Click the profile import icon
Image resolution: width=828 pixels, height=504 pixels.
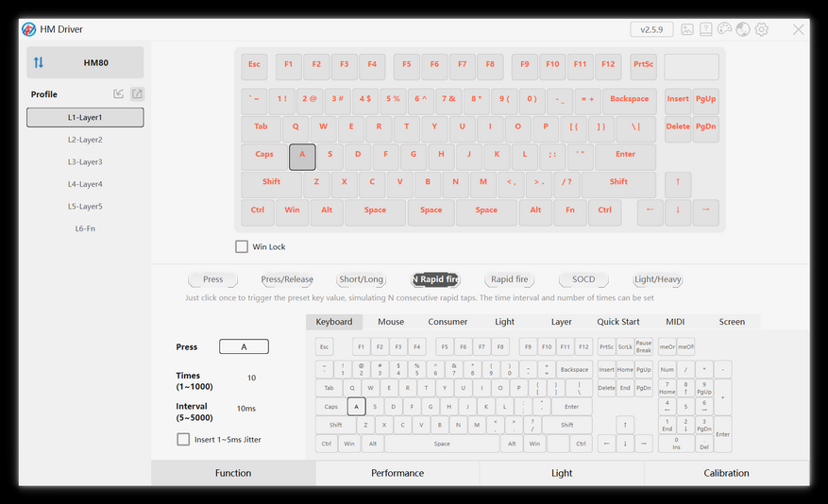pyautogui.click(x=118, y=94)
